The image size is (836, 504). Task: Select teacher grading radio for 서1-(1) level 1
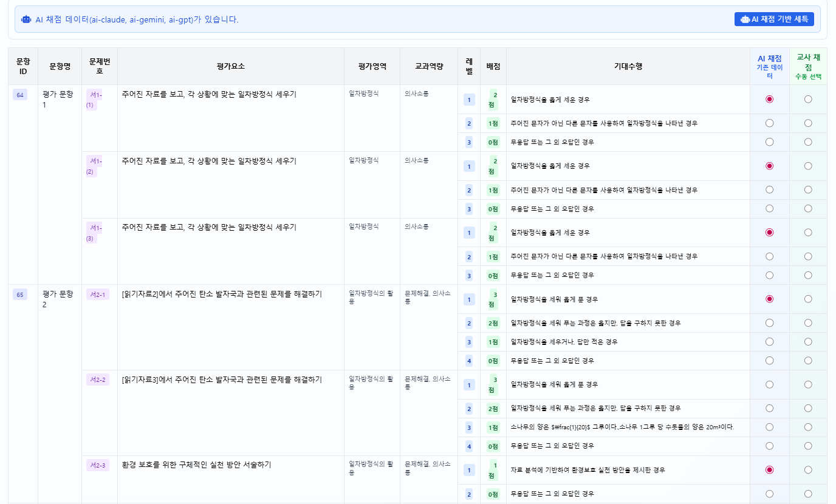[808, 98]
